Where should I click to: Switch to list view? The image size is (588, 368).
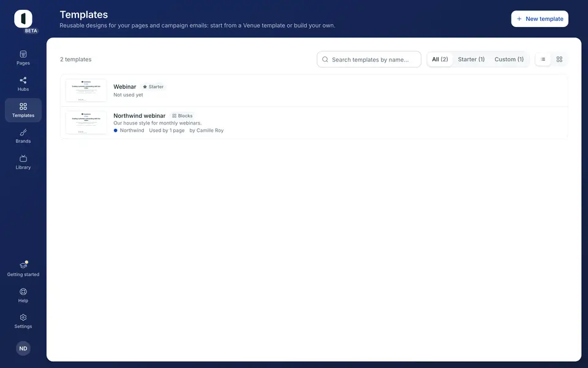pyautogui.click(x=543, y=59)
